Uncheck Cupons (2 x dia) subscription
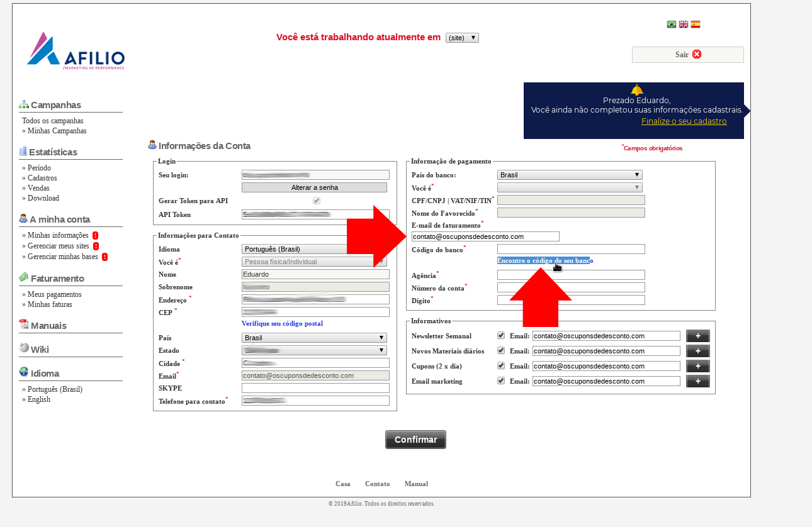The image size is (812, 527). [x=501, y=365]
